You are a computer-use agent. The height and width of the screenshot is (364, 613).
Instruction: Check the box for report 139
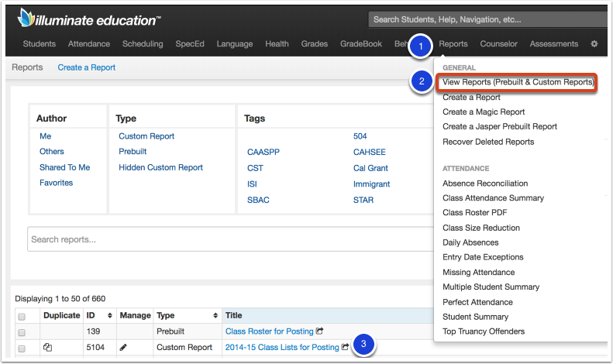point(22,332)
